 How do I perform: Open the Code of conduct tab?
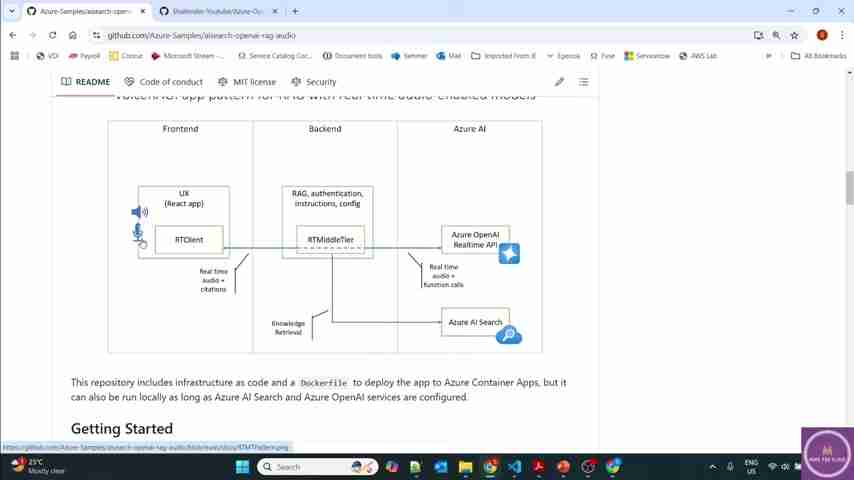(x=163, y=82)
